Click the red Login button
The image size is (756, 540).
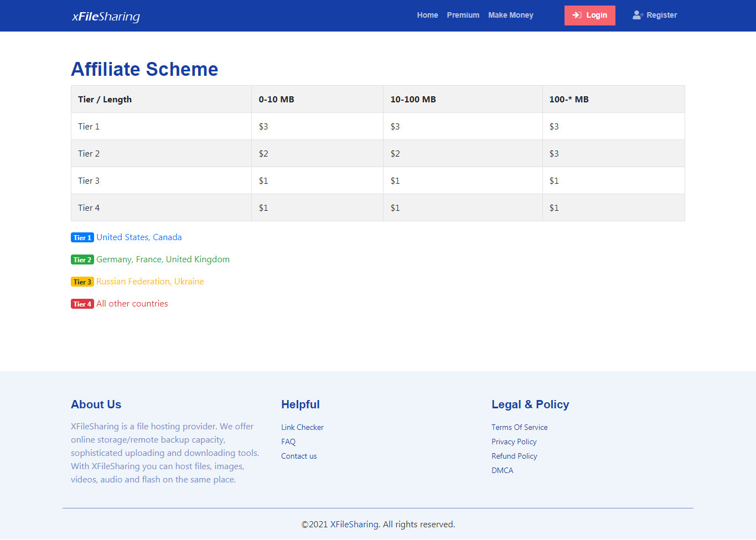coord(590,15)
